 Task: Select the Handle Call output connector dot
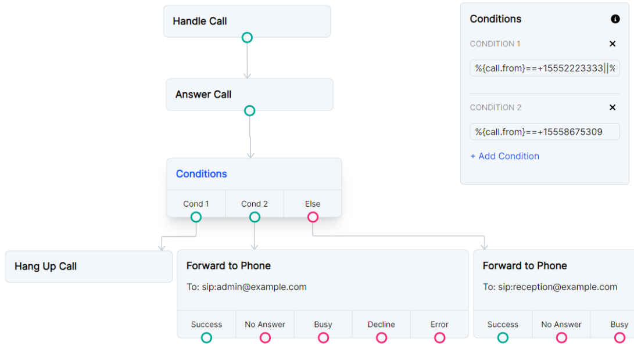(x=247, y=37)
